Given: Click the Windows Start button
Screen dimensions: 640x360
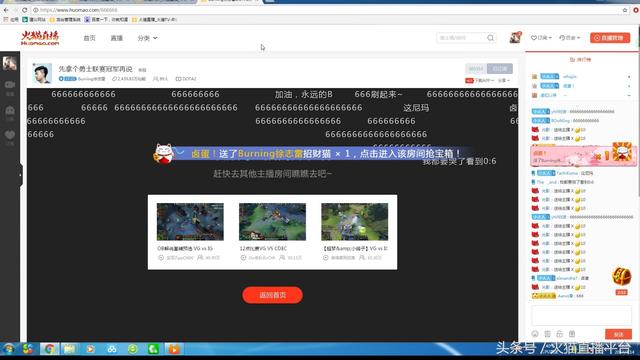Looking at the screenshot, I should 8,349.
